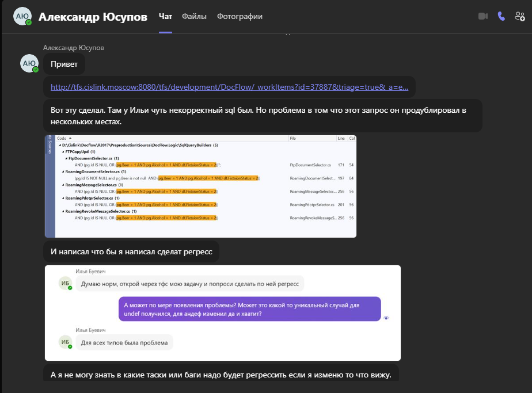
Task: Open the tfs.cislink.moscow work item link
Action: point(229,87)
